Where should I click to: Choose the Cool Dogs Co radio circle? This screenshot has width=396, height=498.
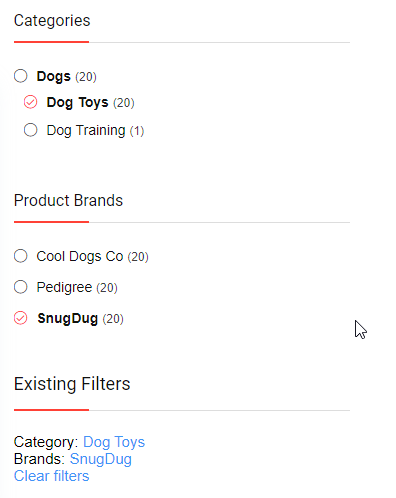tap(21, 256)
